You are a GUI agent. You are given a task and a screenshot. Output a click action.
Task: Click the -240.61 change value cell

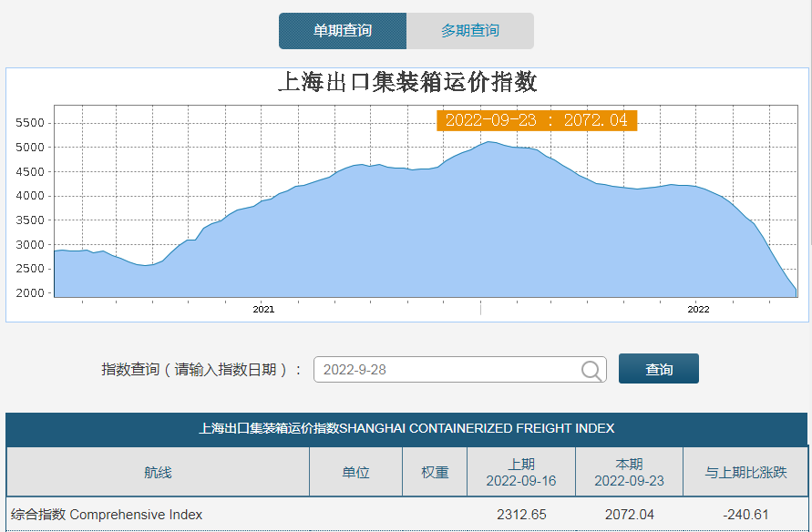pyautogui.click(x=745, y=515)
